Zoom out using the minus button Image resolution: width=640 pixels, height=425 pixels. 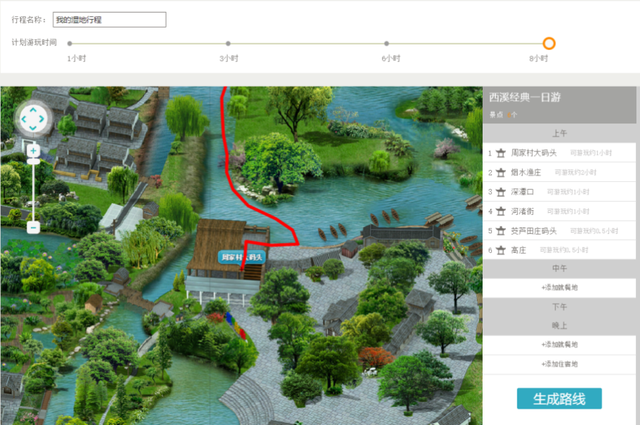pos(33,227)
